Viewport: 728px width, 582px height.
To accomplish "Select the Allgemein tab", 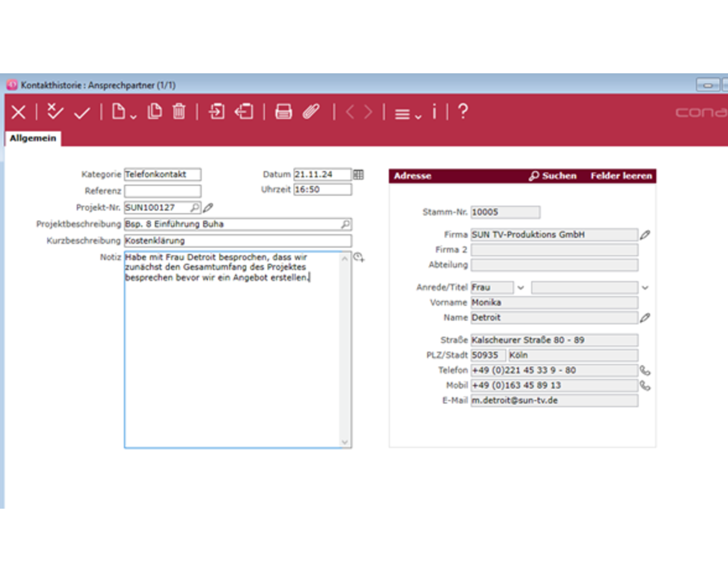I will point(33,138).
